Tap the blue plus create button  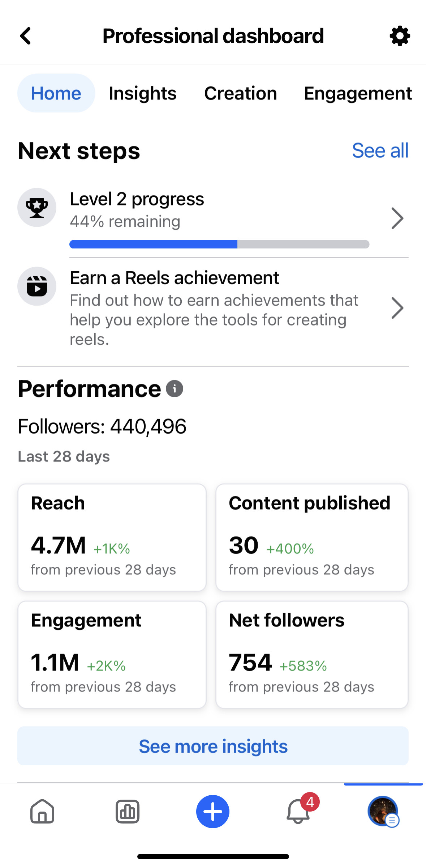[213, 812]
